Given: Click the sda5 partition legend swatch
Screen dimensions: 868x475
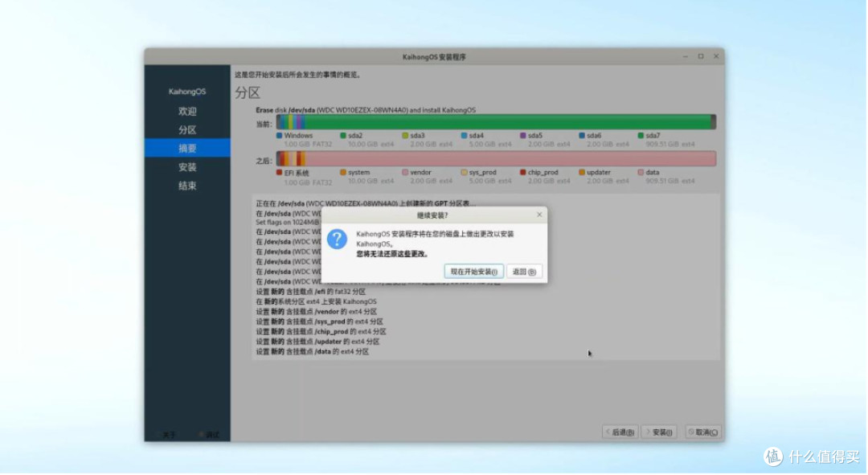Looking at the screenshot, I should 523,136.
